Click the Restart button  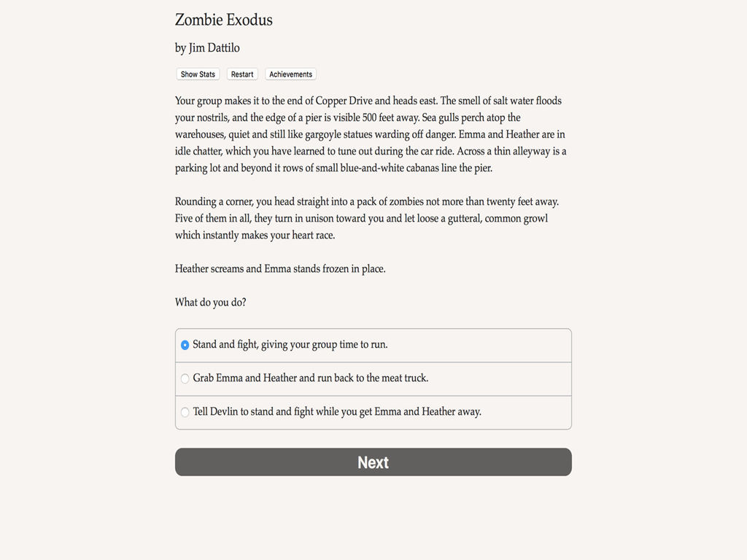click(242, 74)
